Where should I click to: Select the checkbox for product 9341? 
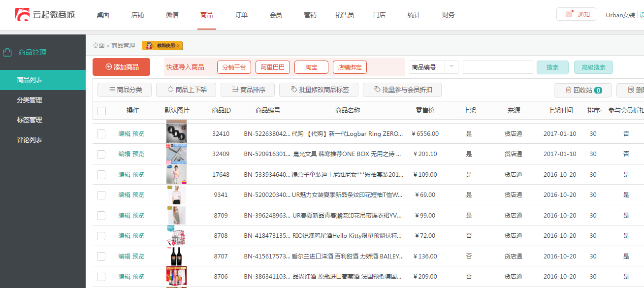coord(101,195)
